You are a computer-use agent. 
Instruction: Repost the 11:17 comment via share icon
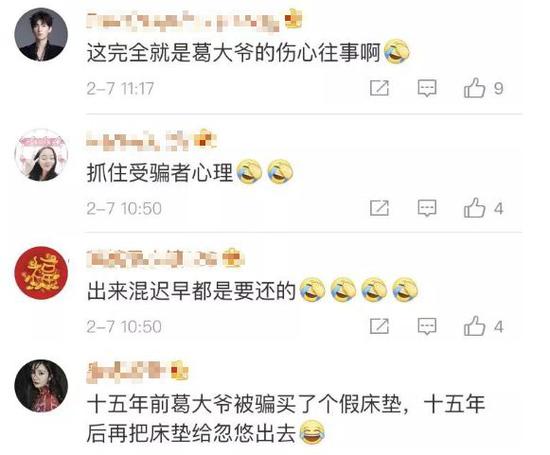[x=380, y=88]
